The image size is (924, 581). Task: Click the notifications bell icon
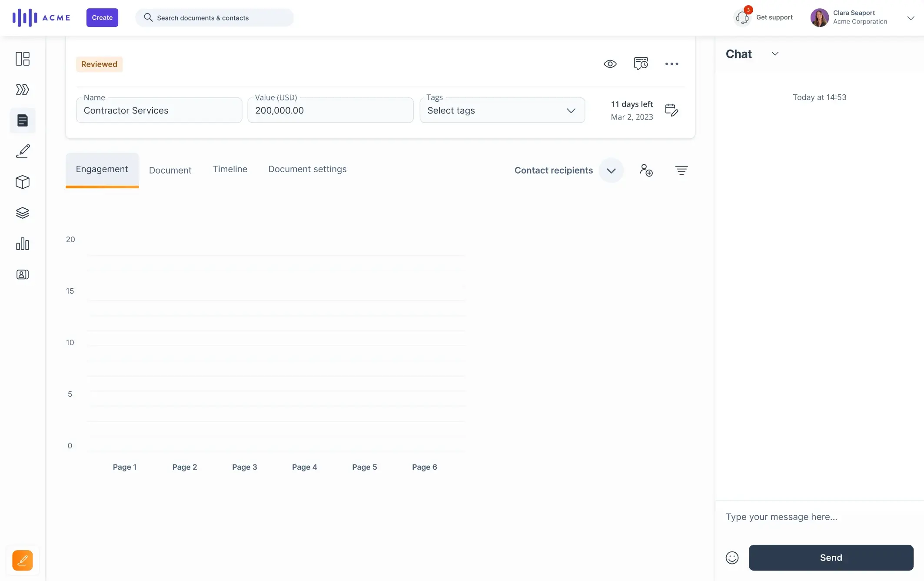742,17
